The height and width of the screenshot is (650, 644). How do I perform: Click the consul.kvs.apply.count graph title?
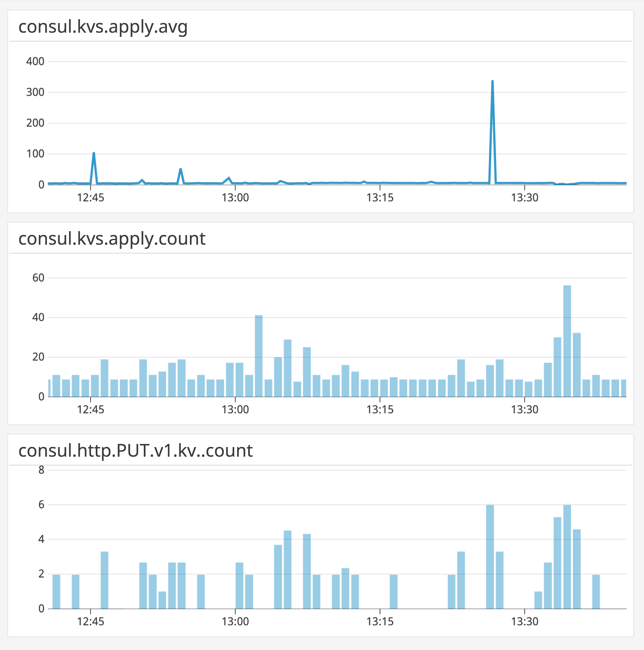coord(112,239)
